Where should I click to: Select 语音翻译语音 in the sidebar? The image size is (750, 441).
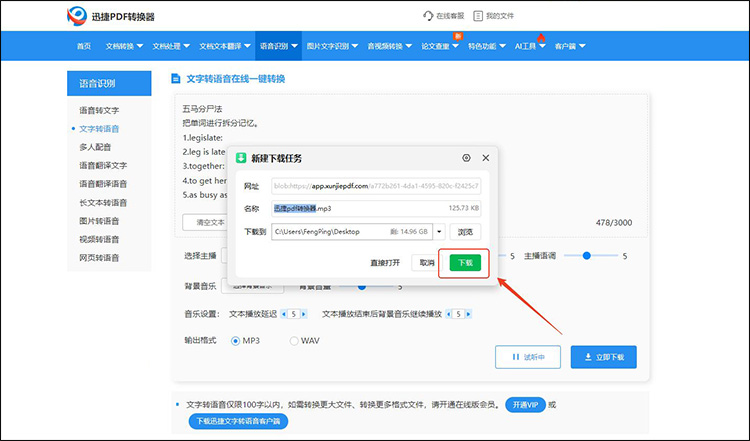tap(103, 184)
